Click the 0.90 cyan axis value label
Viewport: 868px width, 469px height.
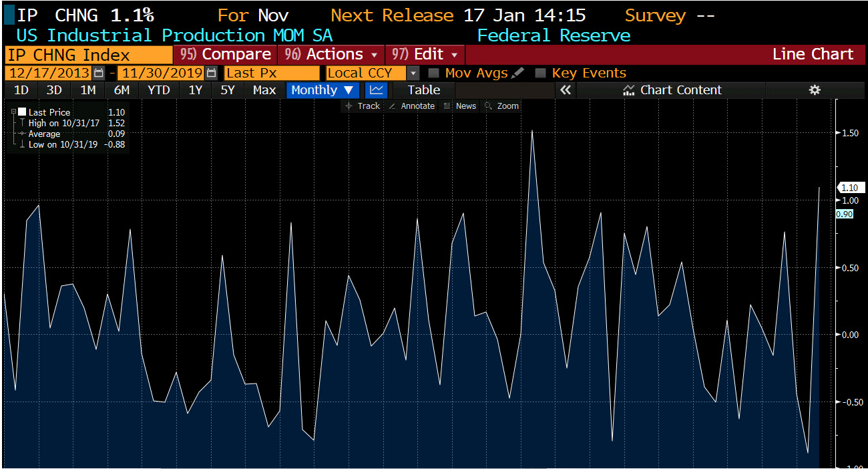pyautogui.click(x=844, y=214)
